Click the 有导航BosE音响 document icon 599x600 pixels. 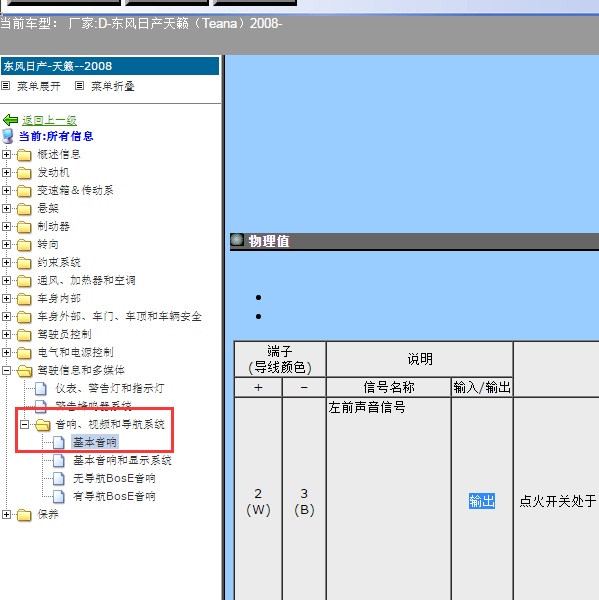coord(59,496)
